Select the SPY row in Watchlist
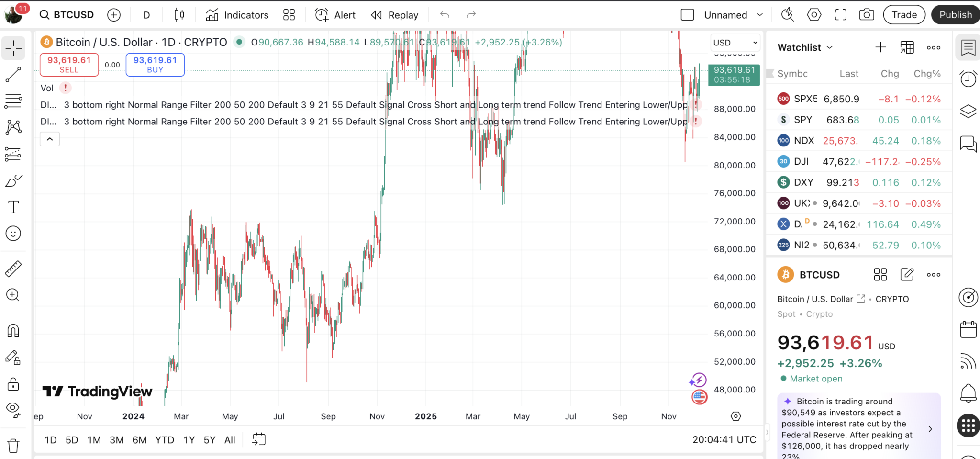Image resolution: width=980 pixels, height=459 pixels. [x=859, y=120]
